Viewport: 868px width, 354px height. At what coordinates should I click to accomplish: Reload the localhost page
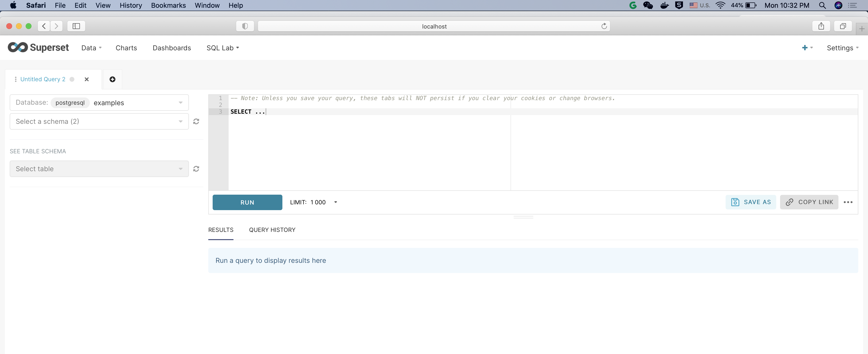[x=604, y=26]
